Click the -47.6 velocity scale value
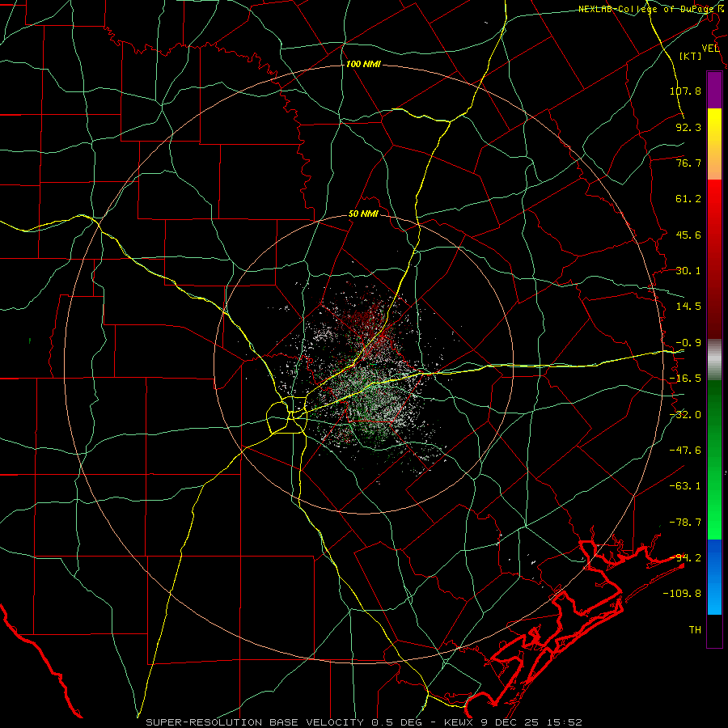Screen dimensions: 728x728 pyautogui.click(x=685, y=451)
